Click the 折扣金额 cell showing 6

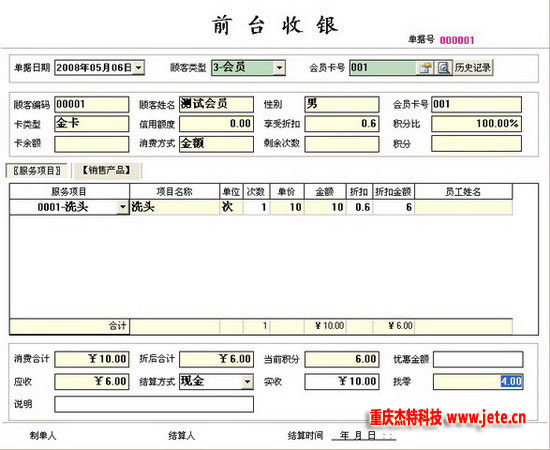[x=393, y=207]
